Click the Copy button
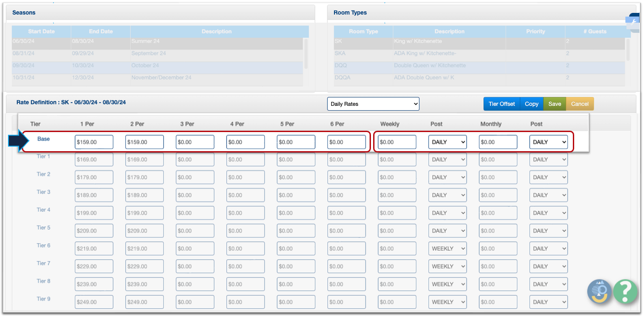Viewport: 644px width, 317px height. (x=531, y=104)
